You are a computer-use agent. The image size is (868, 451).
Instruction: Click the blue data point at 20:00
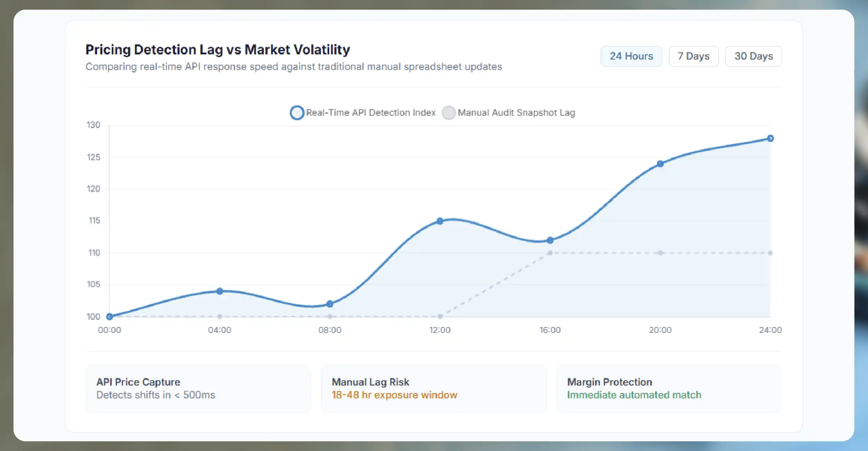(x=660, y=163)
